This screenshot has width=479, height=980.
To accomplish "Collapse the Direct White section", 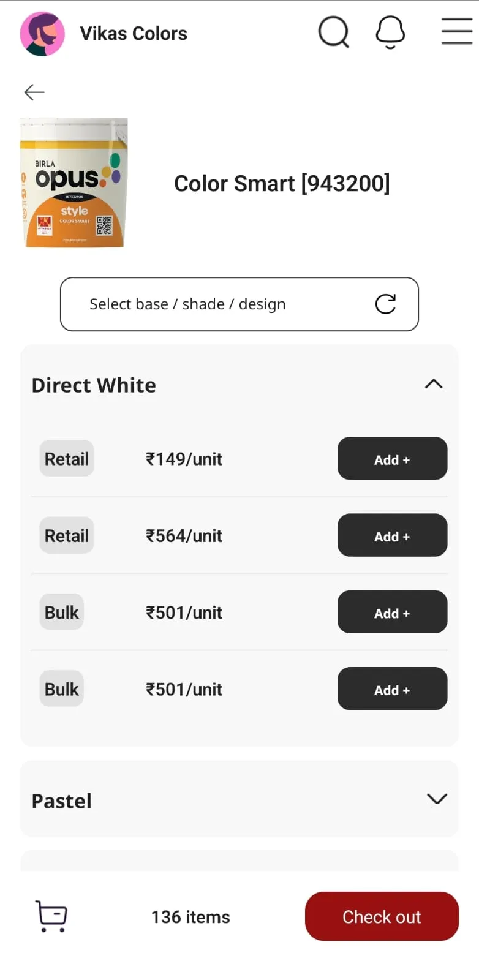I will [434, 385].
